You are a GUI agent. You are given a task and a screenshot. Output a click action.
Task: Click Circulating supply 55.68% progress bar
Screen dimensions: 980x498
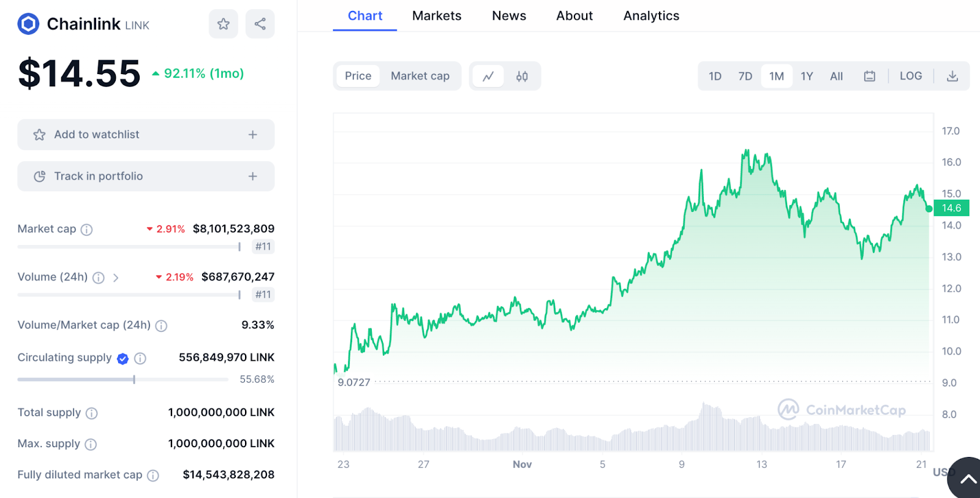[123, 380]
